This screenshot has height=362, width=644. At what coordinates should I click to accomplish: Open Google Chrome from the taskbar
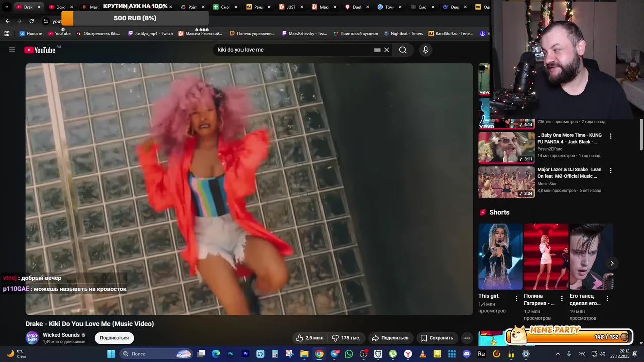[x=319, y=354]
